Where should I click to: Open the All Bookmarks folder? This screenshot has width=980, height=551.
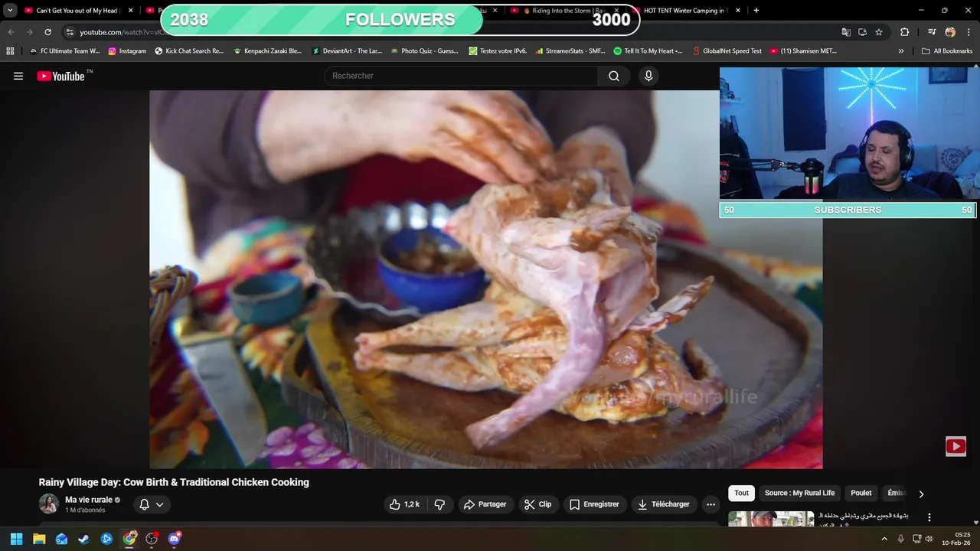[947, 51]
